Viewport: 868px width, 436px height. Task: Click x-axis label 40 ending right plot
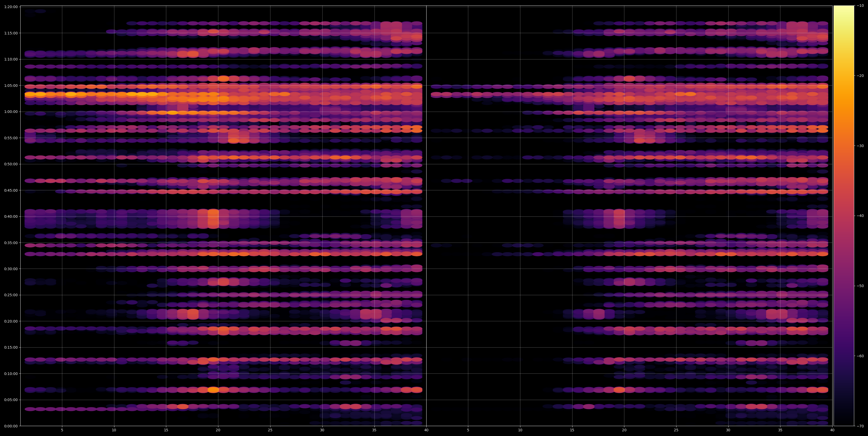pos(832,430)
